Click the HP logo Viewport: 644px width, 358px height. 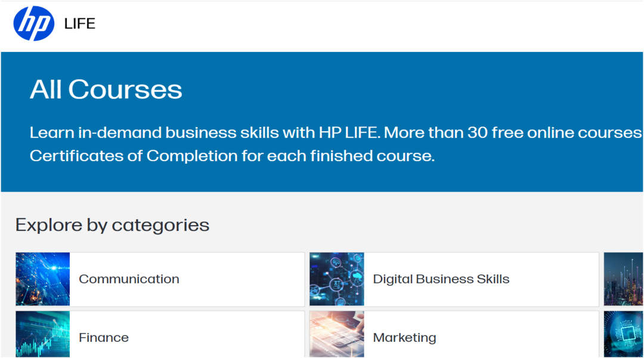[34, 24]
